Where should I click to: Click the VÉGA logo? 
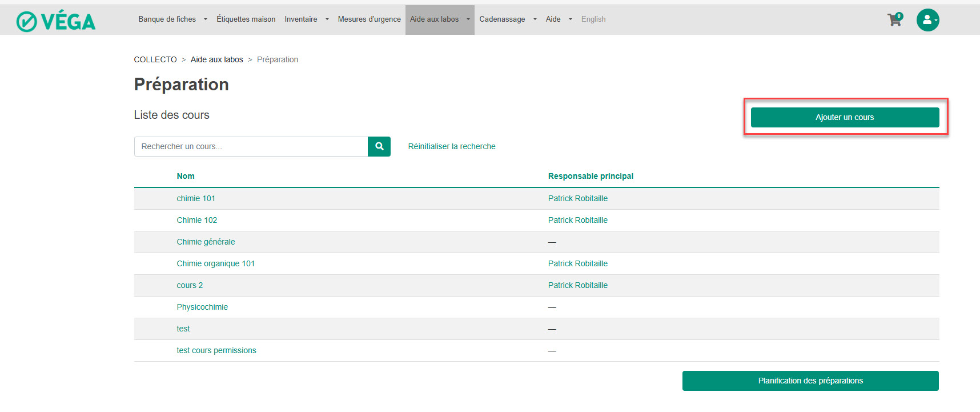(56, 21)
